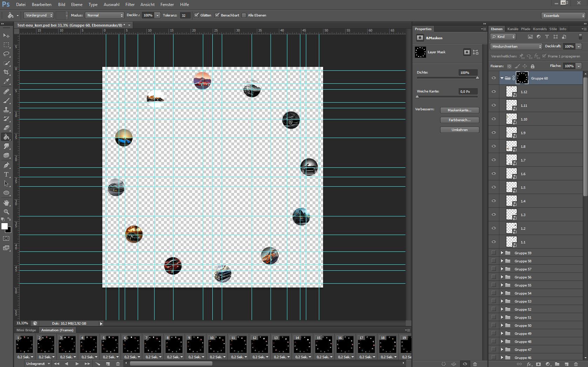
Task: Hide layer 1.12 visibility
Action: click(x=494, y=92)
